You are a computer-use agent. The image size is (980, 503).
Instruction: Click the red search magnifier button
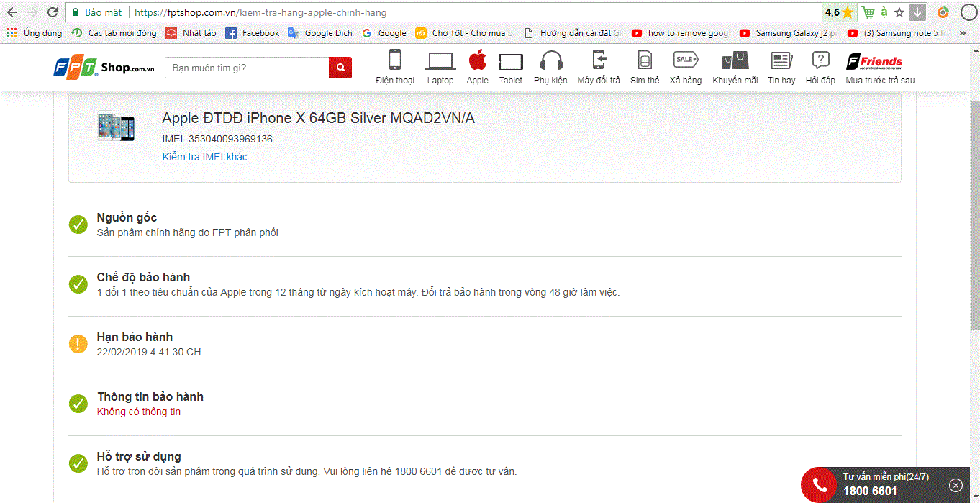click(340, 68)
